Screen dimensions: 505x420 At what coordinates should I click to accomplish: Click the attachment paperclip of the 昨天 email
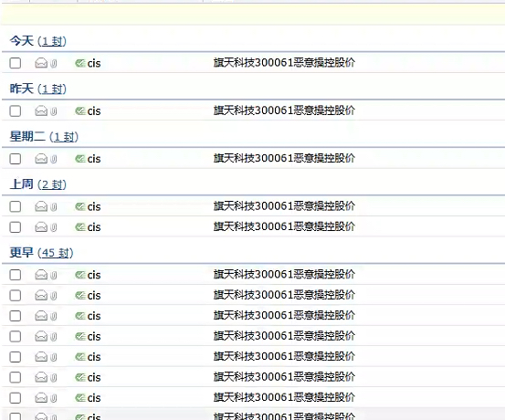point(54,111)
